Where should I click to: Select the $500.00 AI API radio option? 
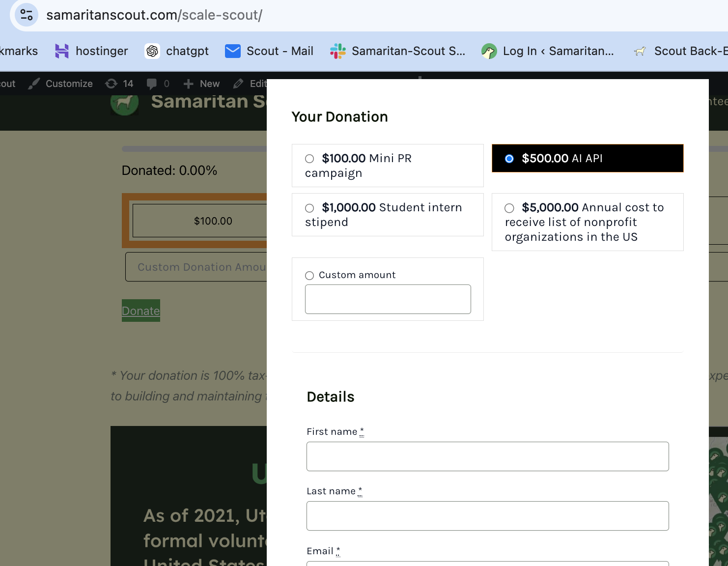[509, 159]
